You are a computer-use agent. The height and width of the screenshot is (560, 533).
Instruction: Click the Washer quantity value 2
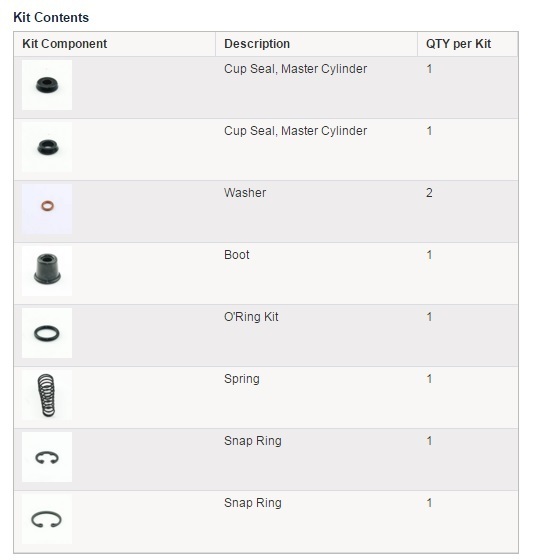429,193
